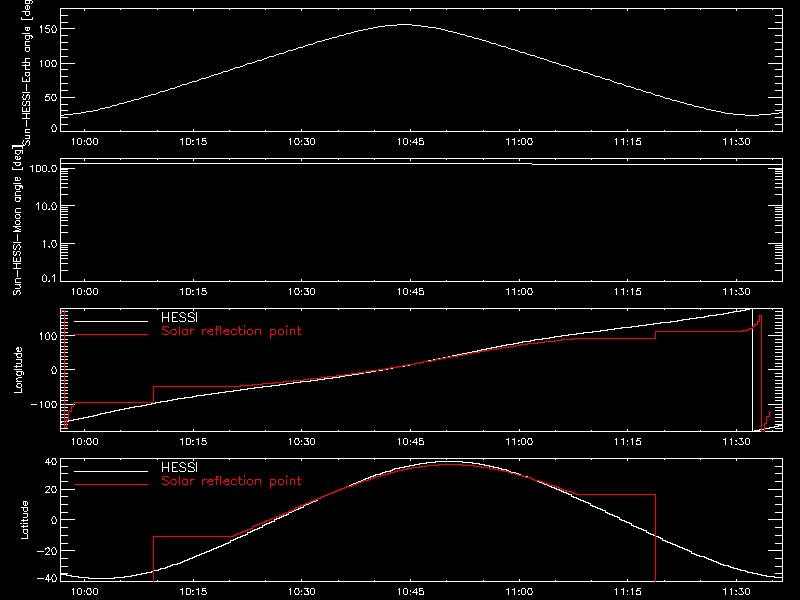Screen dimensions: 800x600
Task: Click the 'Longitude' y-axis title
Action: (x=18, y=370)
